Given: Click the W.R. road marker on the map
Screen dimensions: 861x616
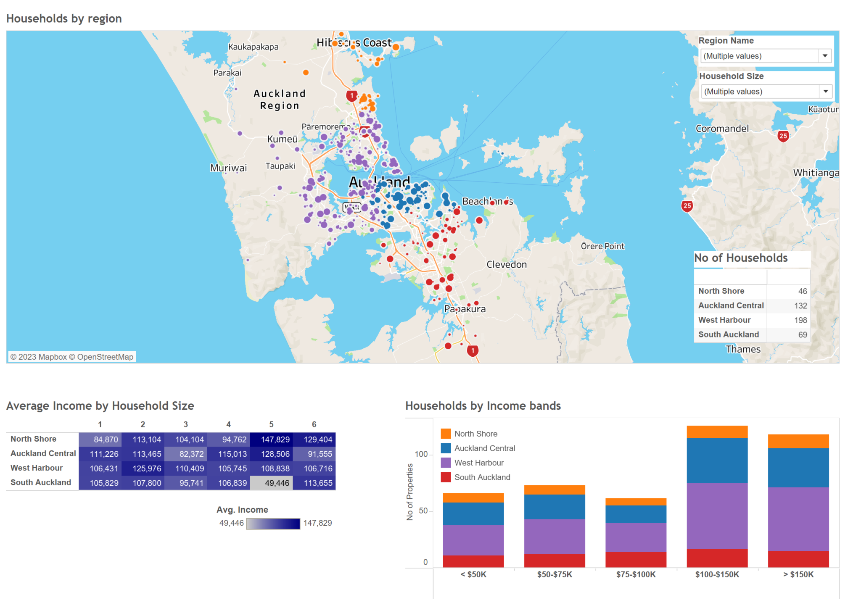Looking at the screenshot, I should pos(352,207).
